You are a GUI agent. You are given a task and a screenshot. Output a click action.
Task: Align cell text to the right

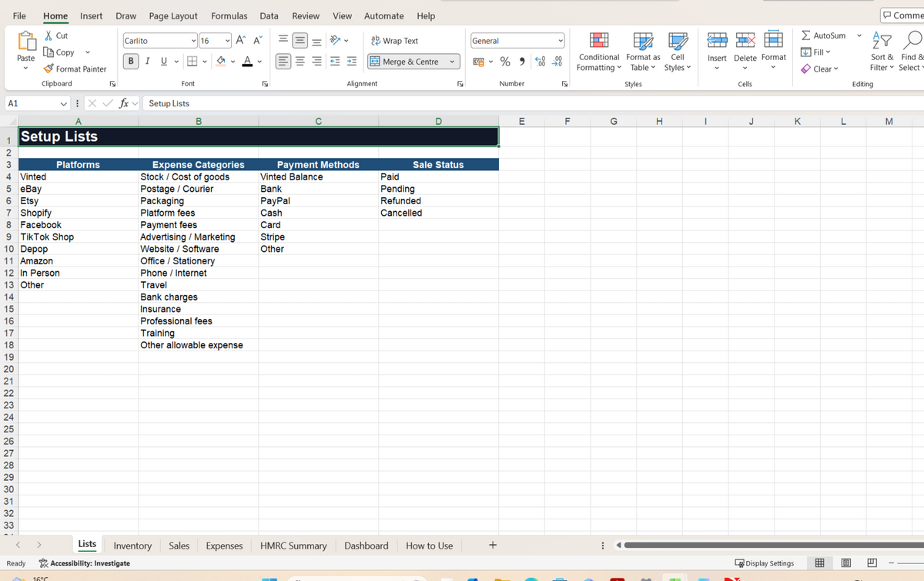tap(317, 61)
